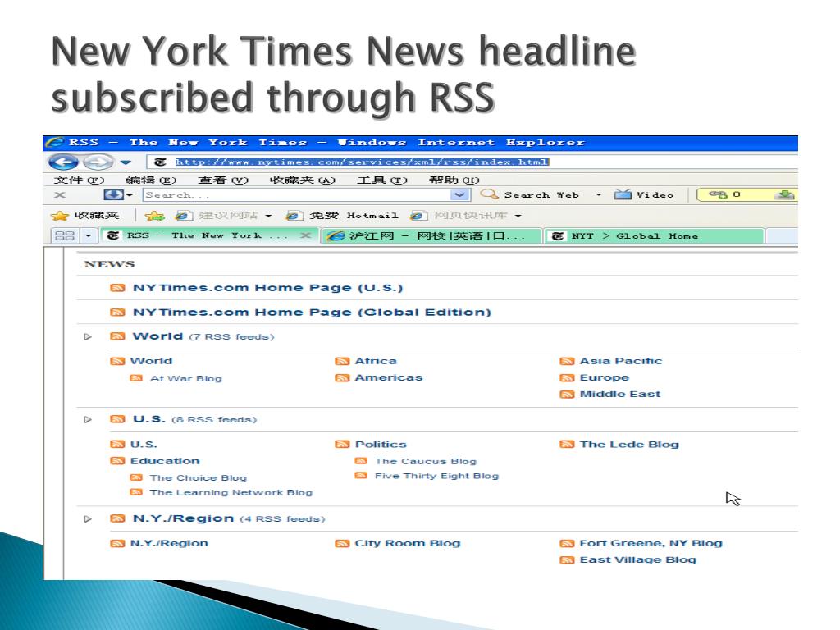Click the browser Back arrow button
Viewport: 840px width, 630px height.
63,162
